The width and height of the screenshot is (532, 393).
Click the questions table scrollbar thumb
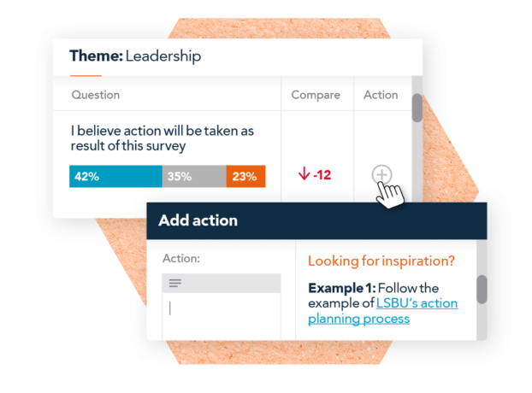(x=417, y=108)
